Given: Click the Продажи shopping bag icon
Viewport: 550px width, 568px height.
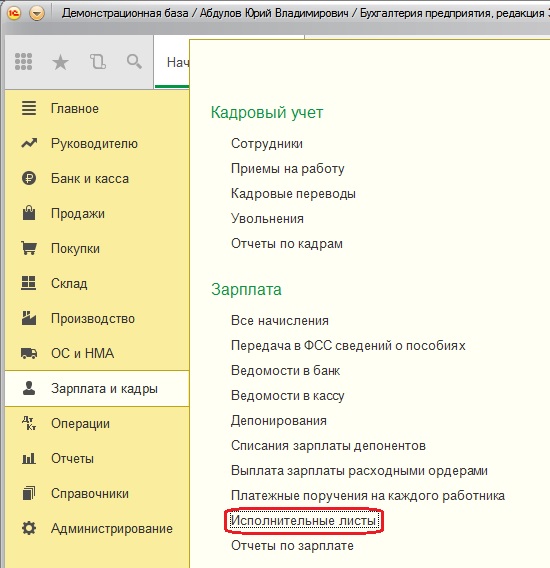Looking at the screenshot, I should click(29, 213).
